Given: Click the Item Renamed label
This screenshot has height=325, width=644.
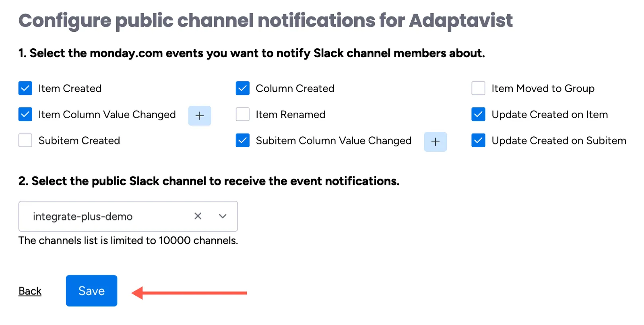Looking at the screenshot, I should 291,115.
